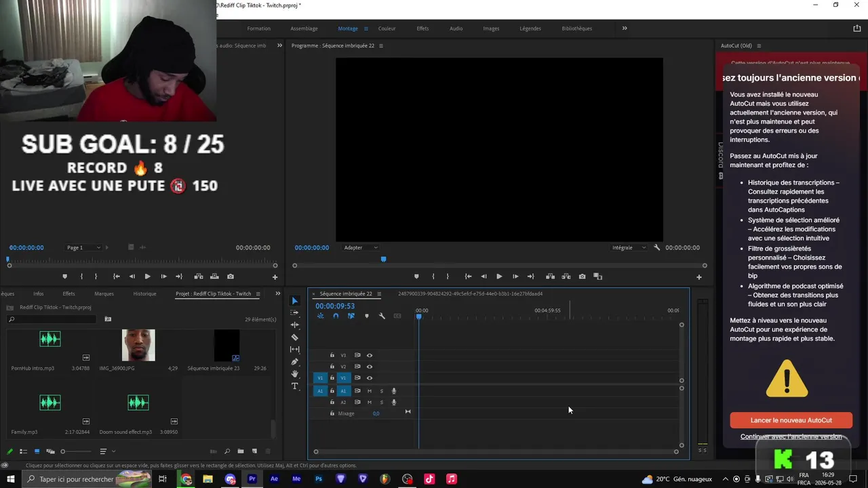Viewport: 868px width, 488px height.
Task: Mute audio track A1
Action: (370, 391)
